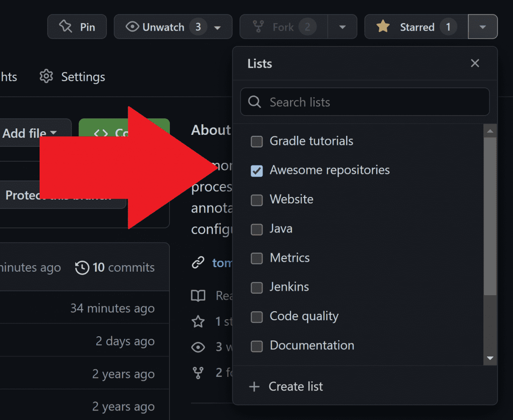513x420 pixels.
Task: Click the eye icon on Unwatch
Action: pos(132,27)
